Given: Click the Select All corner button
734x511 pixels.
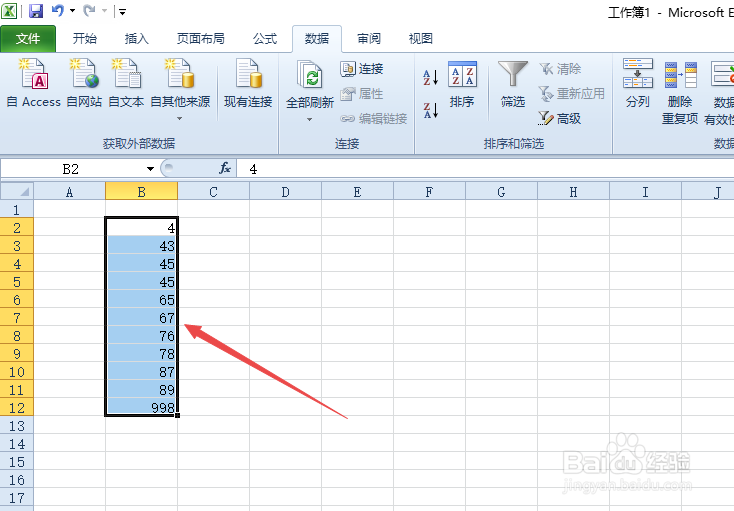Looking at the screenshot, I should (17, 191).
